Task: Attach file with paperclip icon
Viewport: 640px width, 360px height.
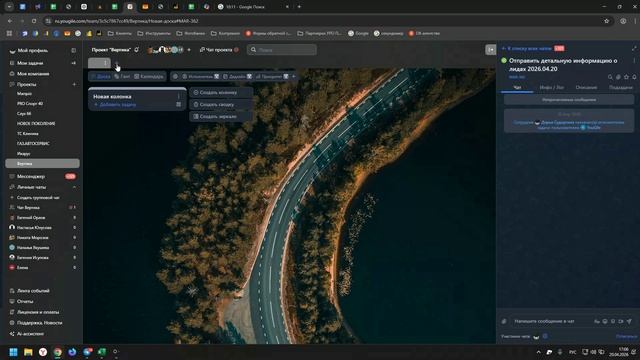Action: coord(504,322)
